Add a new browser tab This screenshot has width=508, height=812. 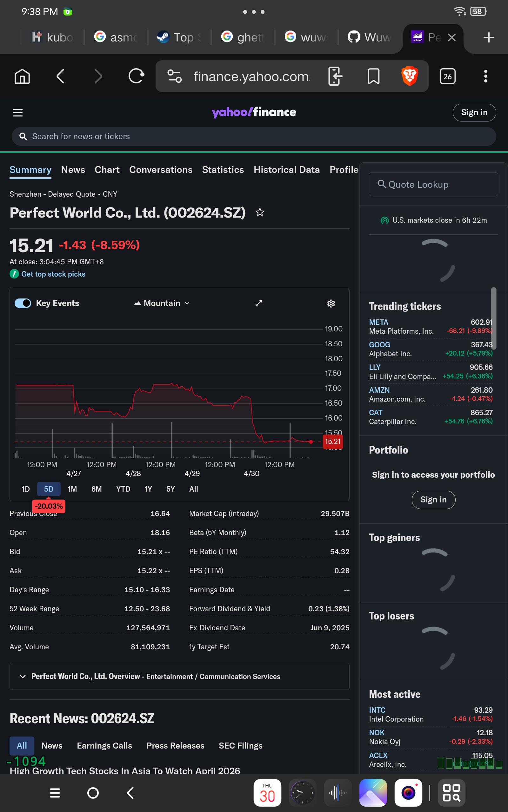[489, 37]
